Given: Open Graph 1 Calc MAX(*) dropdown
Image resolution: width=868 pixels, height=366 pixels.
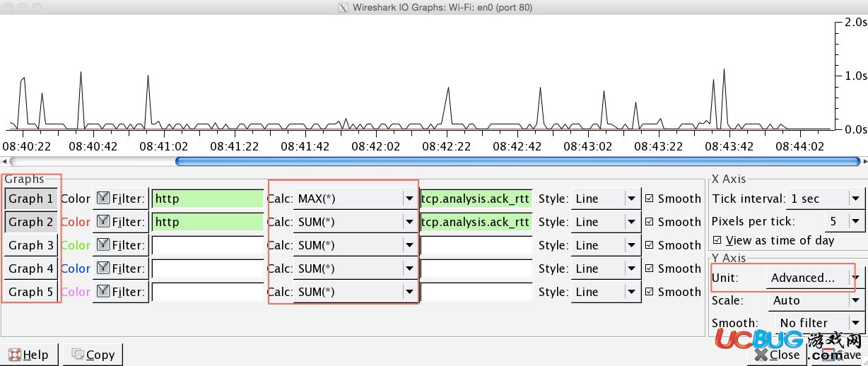Looking at the screenshot, I should point(355,199).
